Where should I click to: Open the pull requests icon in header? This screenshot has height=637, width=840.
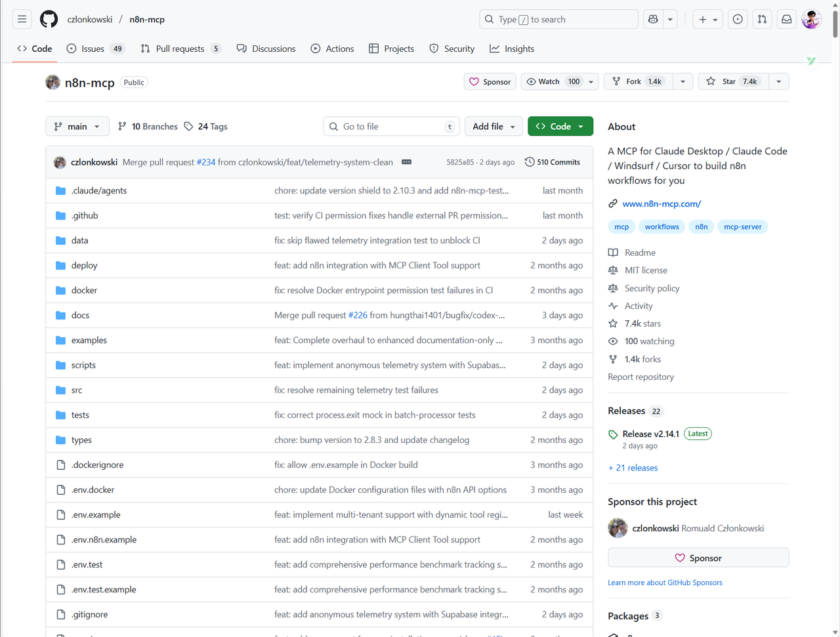[762, 19]
